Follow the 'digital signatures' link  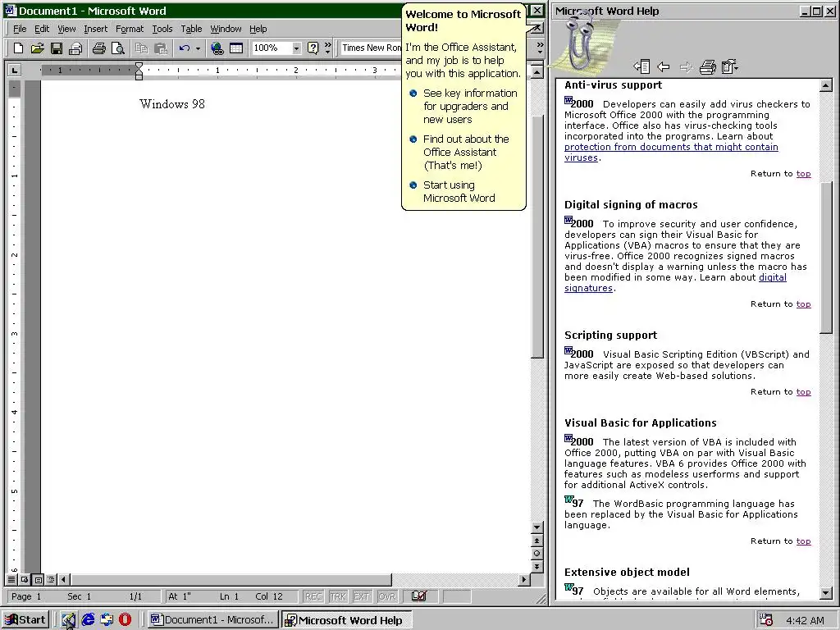773,277
